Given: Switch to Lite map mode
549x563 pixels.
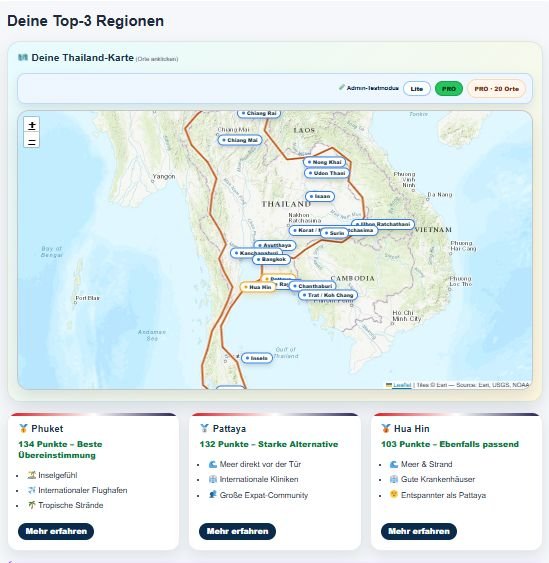Looking at the screenshot, I should [417, 89].
